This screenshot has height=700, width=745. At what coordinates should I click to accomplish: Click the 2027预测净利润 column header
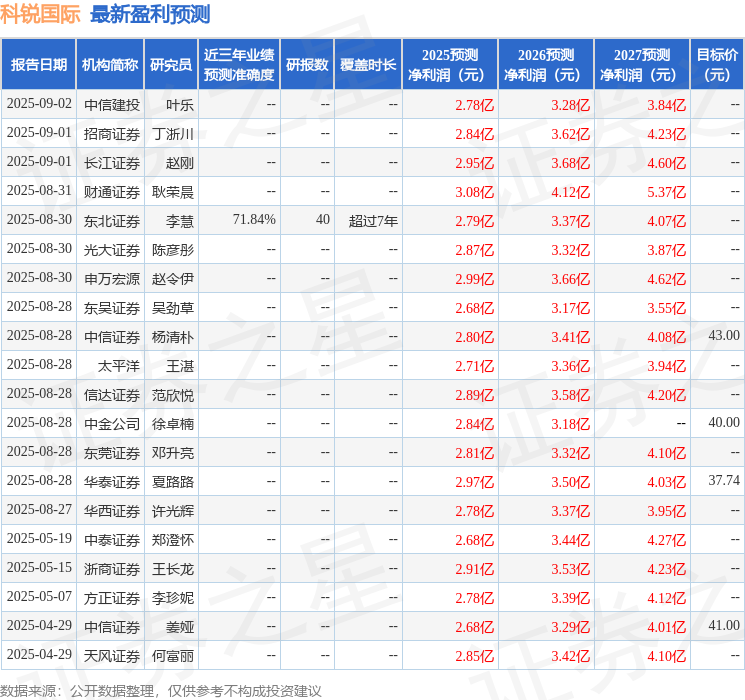[642, 65]
